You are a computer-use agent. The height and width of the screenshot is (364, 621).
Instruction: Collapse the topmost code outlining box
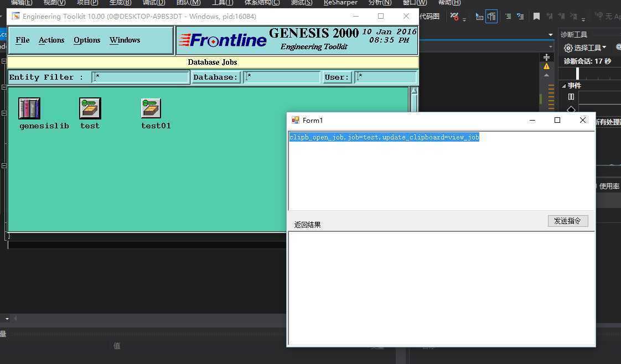[x=4, y=61]
